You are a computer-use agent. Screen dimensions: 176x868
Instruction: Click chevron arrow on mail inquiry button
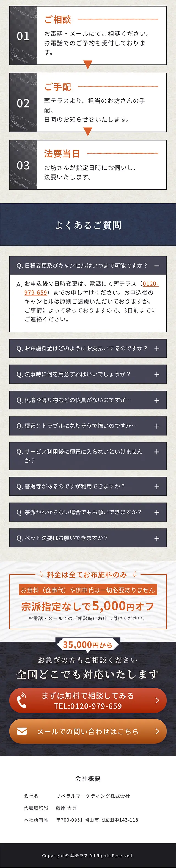click(x=157, y=731)
